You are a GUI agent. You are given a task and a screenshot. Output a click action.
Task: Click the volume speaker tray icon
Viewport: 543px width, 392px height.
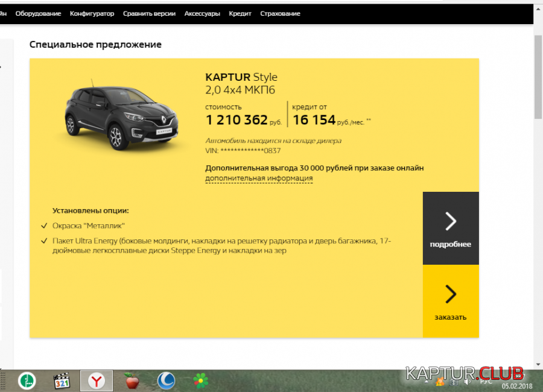pos(467,382)
